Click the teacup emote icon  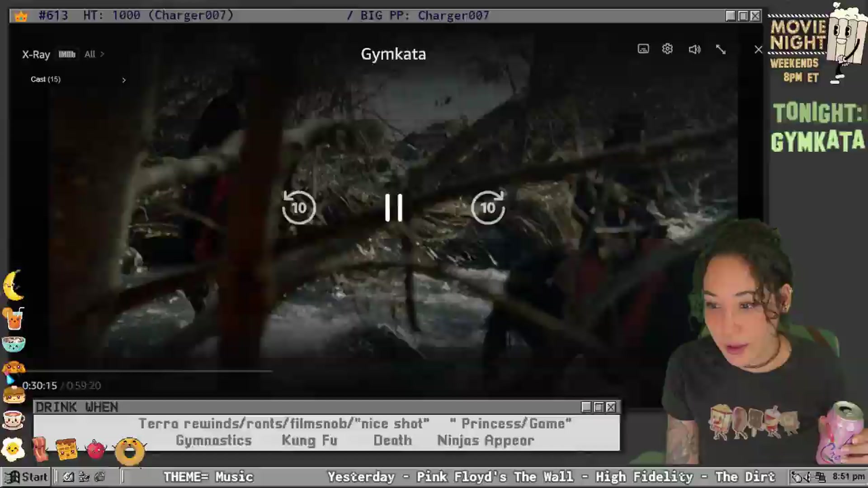14,420
